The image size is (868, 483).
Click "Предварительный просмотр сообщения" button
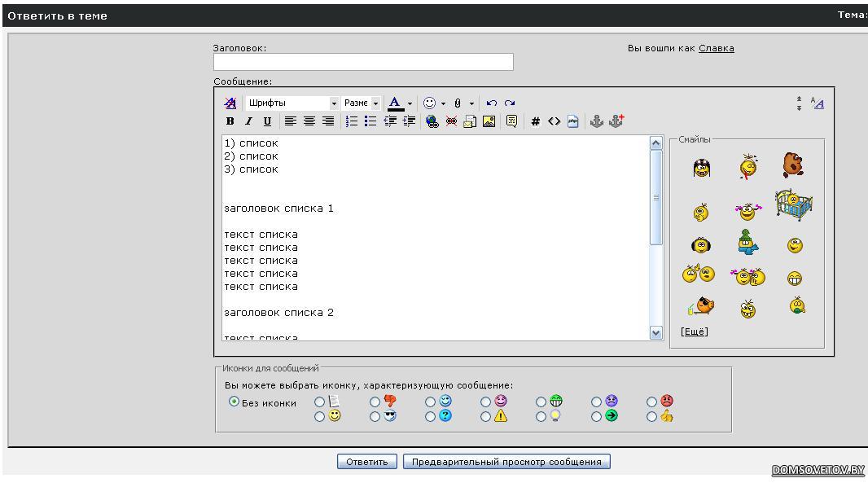click(506, 462)
